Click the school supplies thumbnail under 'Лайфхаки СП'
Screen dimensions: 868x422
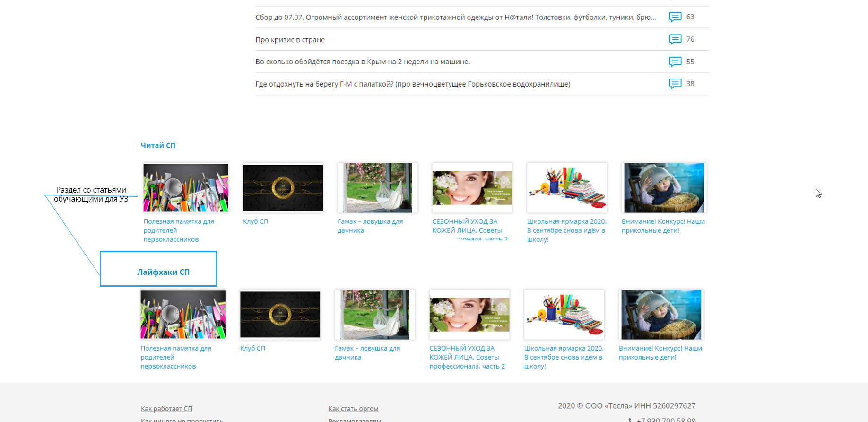[x=183, y=315]
